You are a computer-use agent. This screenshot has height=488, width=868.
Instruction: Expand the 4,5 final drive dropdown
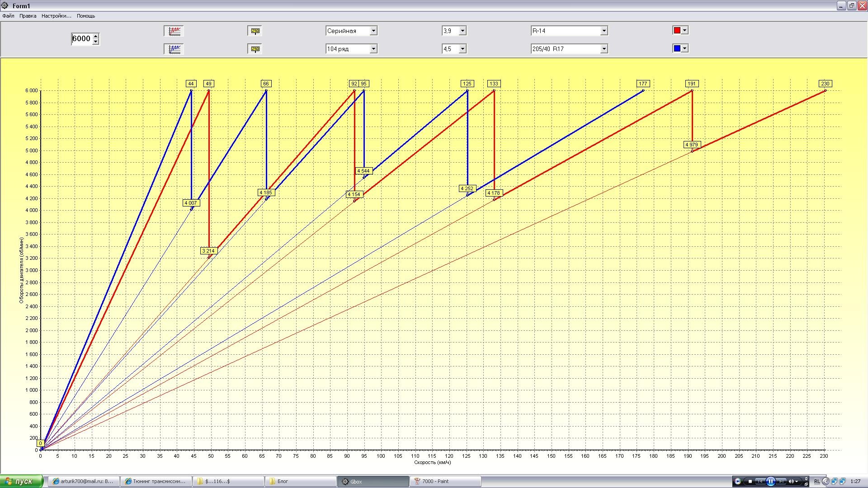462,49
